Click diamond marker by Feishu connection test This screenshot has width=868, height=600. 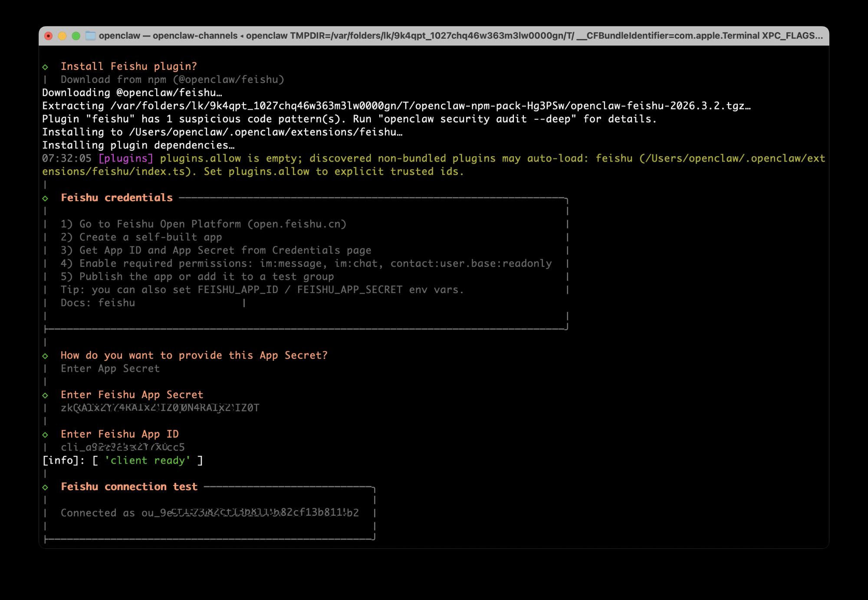point(45,487)
